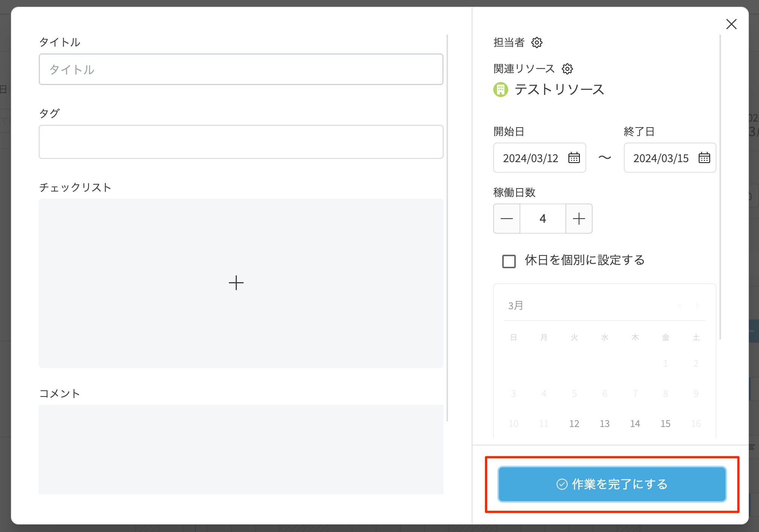The width and height of the screenshot is (759, 532).
Task: Open the start date calendar icon
Action: pos(574,158)
